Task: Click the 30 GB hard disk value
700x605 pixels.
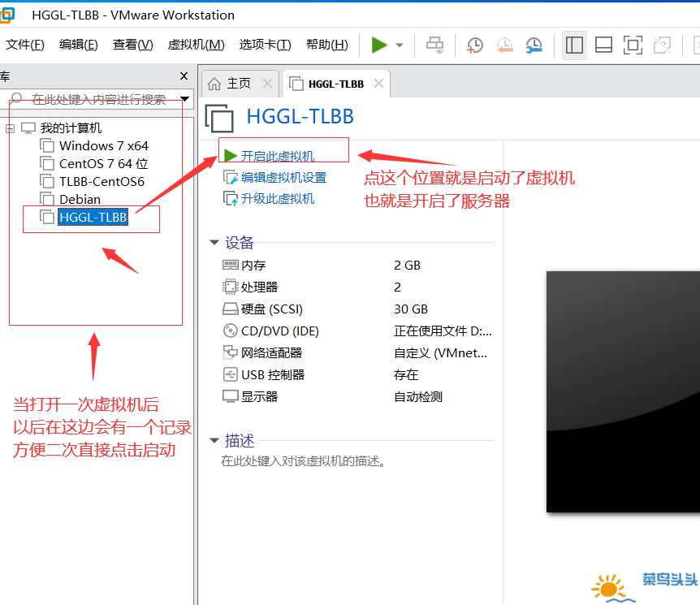Action: click(x=411, y=309)
